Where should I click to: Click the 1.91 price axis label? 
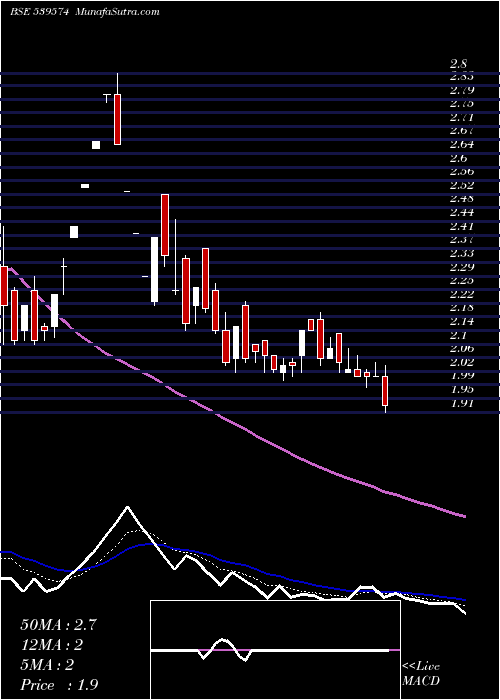(x=462, y=403)
